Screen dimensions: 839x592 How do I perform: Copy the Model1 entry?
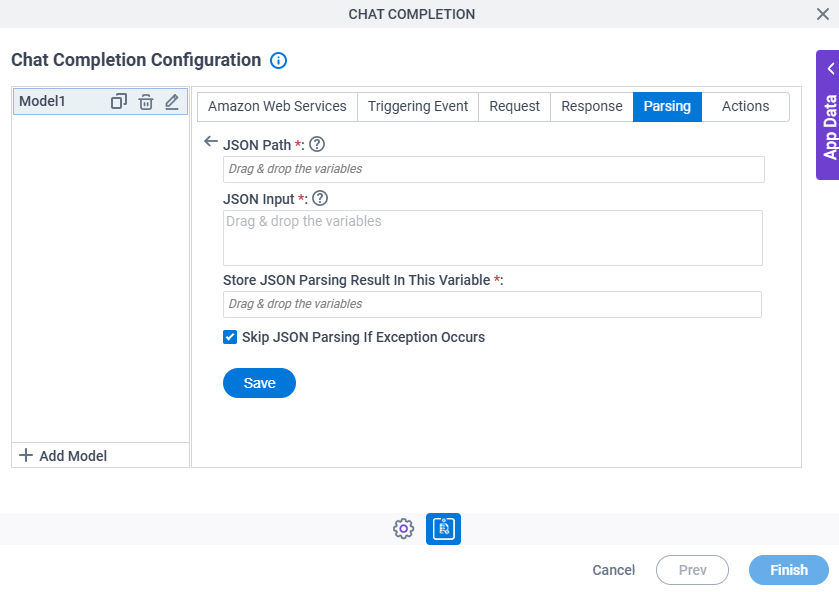(119, 101)
